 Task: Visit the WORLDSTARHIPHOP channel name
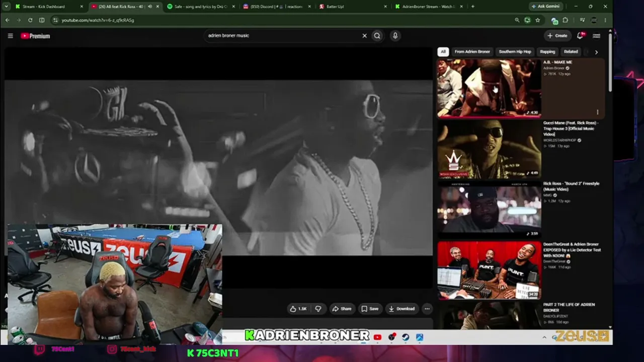pos(560,140)
